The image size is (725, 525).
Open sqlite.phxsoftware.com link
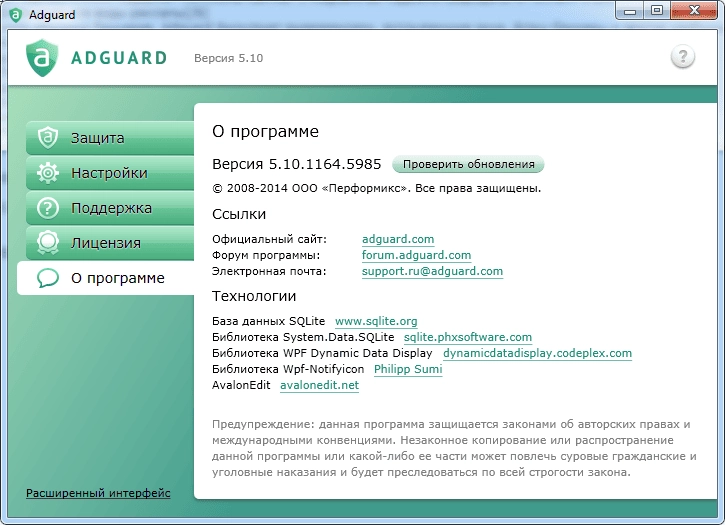(467, 337)
